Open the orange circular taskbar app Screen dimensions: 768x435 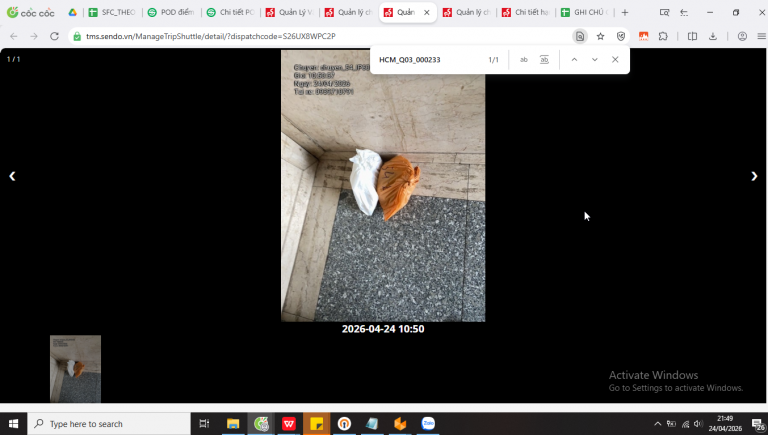(x=344, y=424)
